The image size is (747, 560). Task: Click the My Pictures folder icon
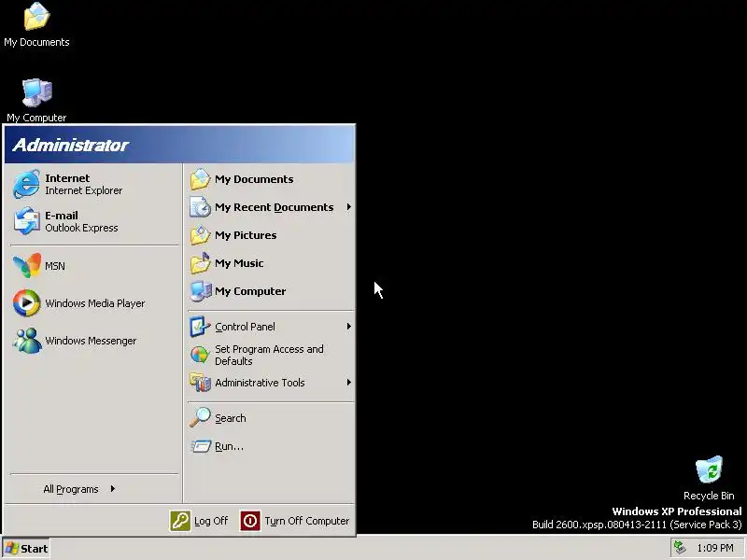click(200, 235)
